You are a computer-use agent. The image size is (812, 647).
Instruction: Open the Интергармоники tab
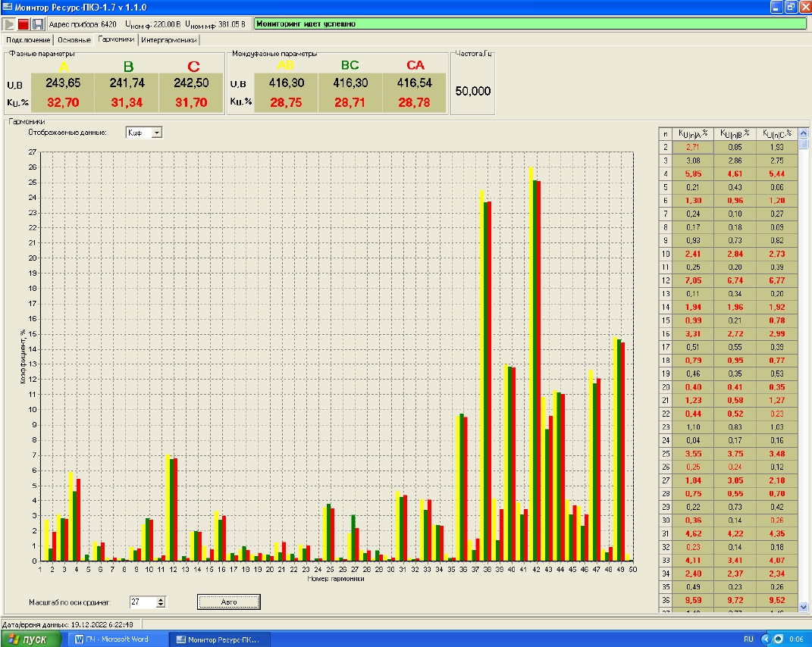pyautogui.click(x=168, y=39)
